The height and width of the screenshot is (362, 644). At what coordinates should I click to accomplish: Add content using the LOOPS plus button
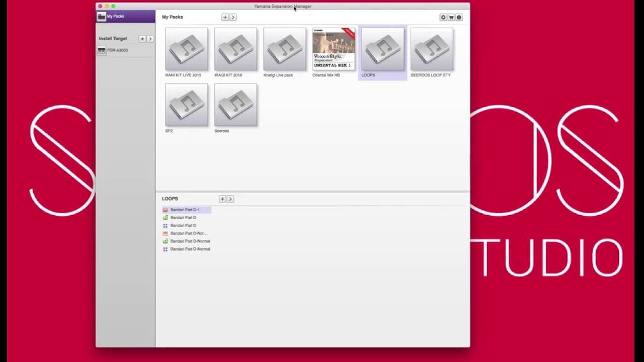click(222, 199)
